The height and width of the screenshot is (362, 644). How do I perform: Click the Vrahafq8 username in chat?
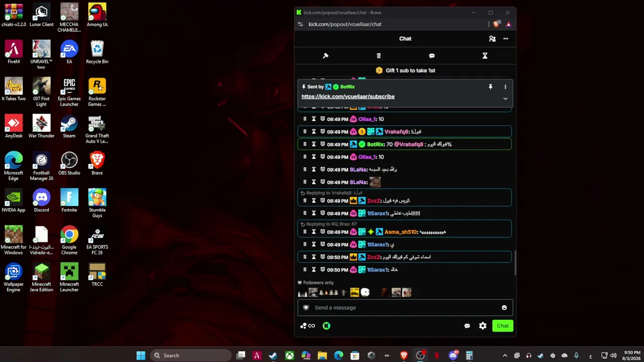tap(396, 132)
